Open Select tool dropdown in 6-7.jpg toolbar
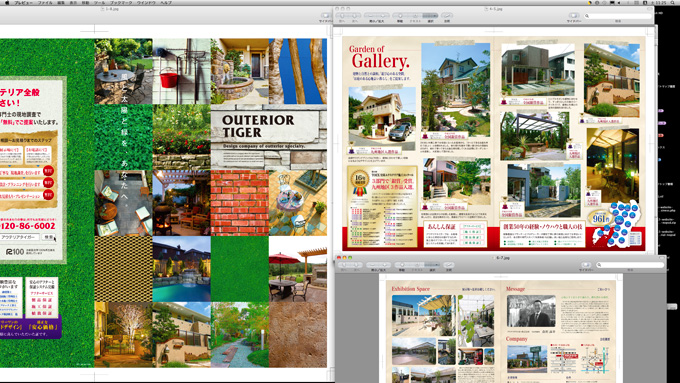 432,265
